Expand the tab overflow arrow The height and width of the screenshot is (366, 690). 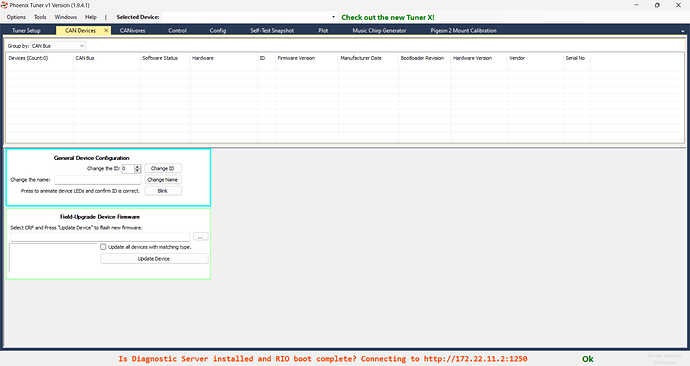click(683, 31)
